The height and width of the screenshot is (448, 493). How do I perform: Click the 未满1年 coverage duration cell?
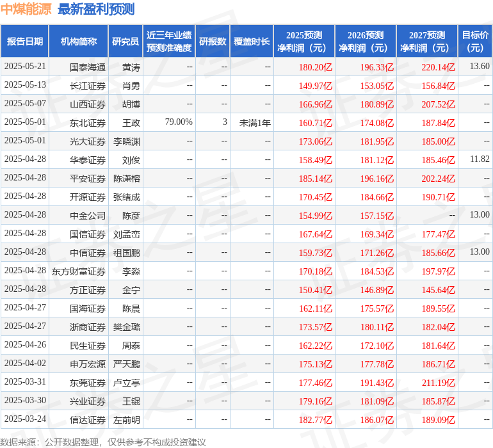point(255,122)
